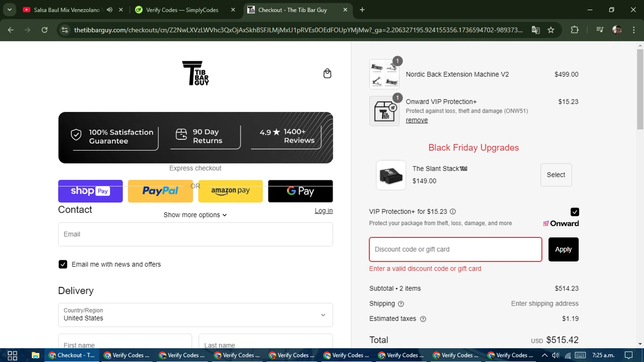
Task: Click the scrollbar down arrow
Action: pos(640,344)
